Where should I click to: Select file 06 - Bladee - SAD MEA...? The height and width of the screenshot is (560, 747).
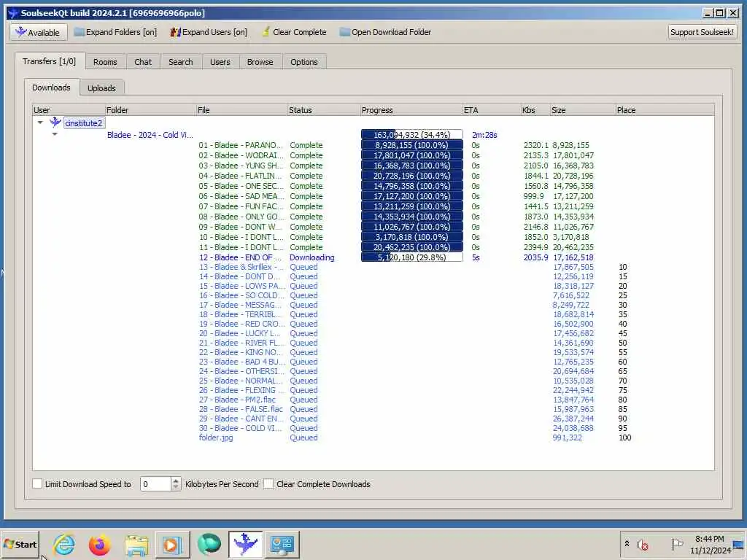tap(241, 196)
